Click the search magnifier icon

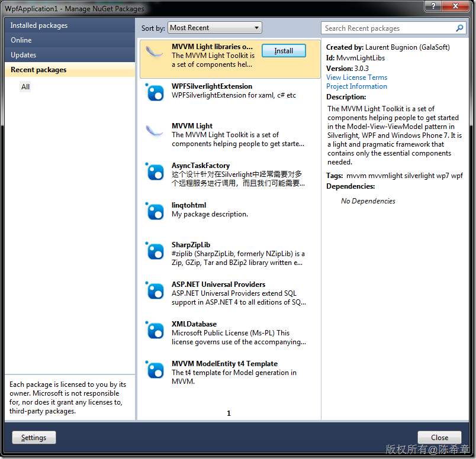click(459, 28)
